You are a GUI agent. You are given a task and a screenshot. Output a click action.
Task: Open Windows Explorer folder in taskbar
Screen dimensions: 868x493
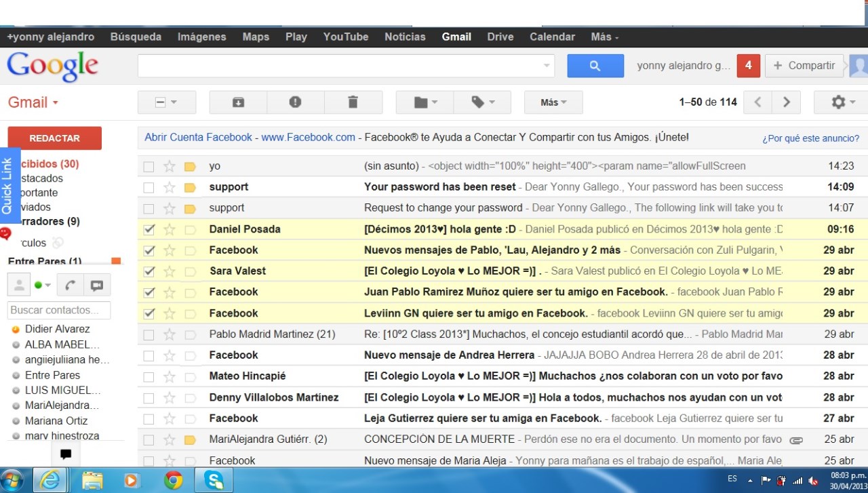point(92,481)
